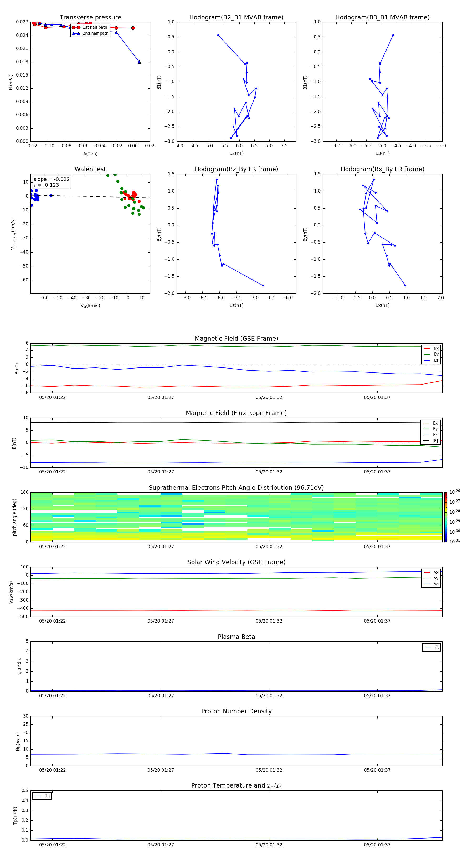Viewport: 473px width, 868px height.
Task: Click the dashed regression line in WalenTest
Action: pos(90,196)
